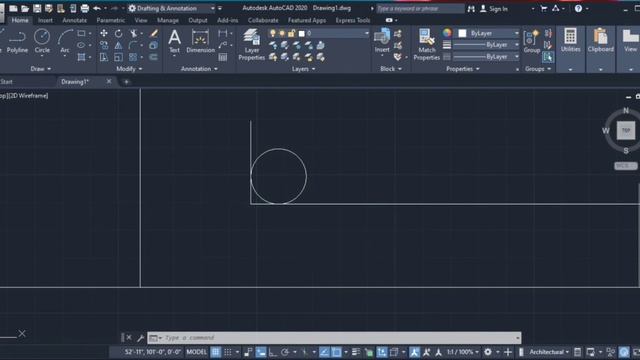Click the Insert block tool
The height and width of the screenshot is (360, 640).
pyautogui.click(x=382, y=41)
